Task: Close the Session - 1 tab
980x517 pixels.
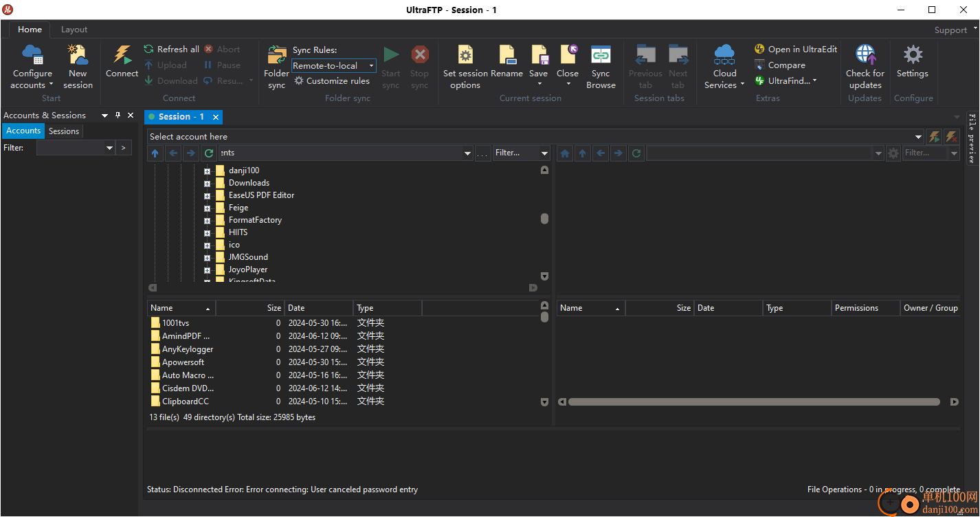Action: click(216, 117)
